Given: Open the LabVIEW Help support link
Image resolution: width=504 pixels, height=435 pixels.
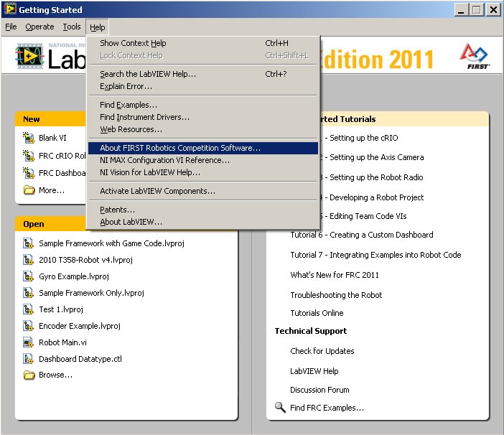Looking at the screenshot, I should (314, 371).
